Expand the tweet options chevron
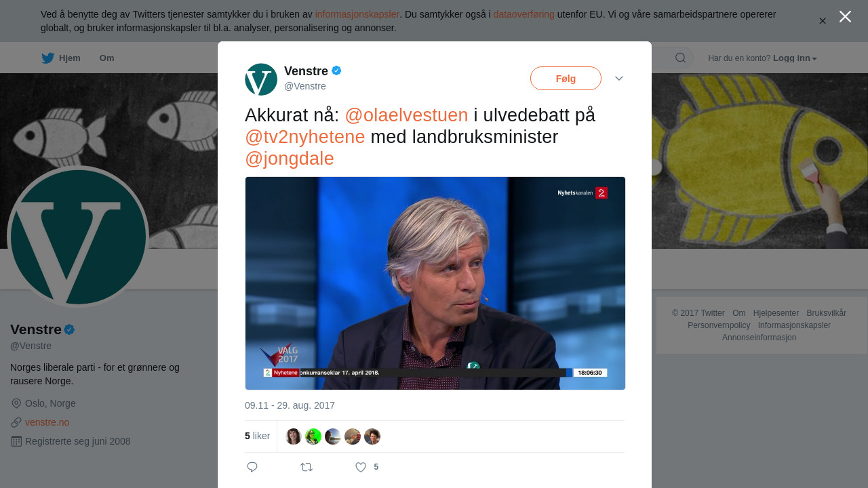 coord(619,79)
